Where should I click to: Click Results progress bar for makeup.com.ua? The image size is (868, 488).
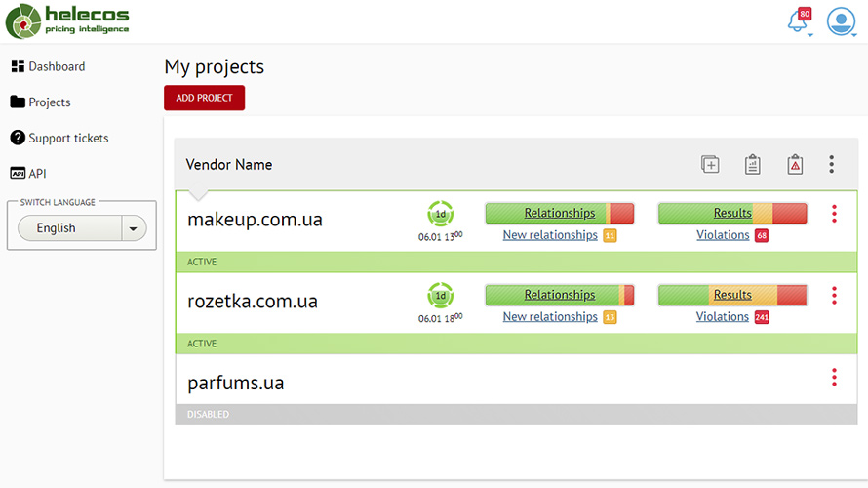click(732, 214)
